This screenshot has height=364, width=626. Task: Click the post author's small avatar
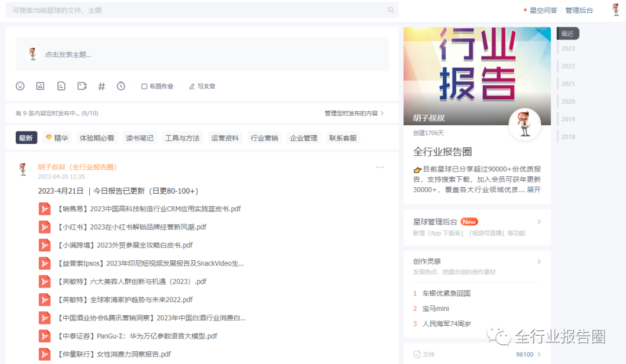click(x=23, y=169)
